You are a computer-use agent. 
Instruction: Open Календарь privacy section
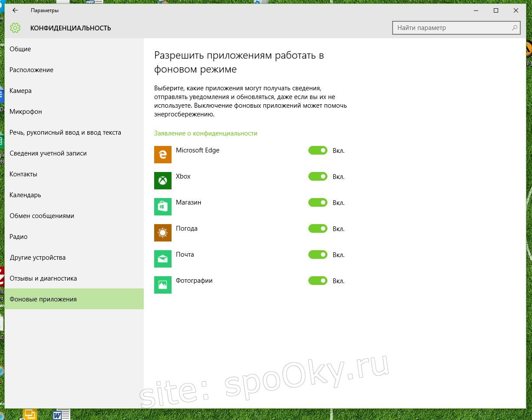click(x=74, y=195)
